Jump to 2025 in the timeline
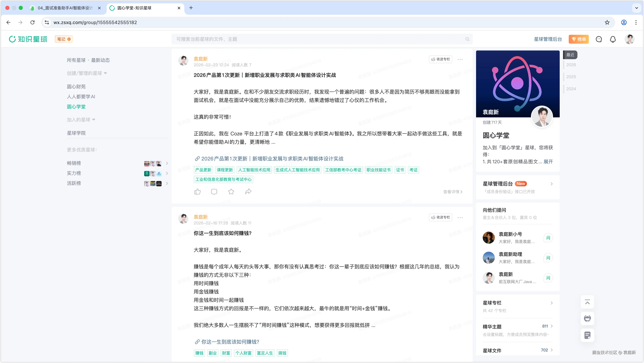This screenshot has width=644, height=363. point(571,77)
